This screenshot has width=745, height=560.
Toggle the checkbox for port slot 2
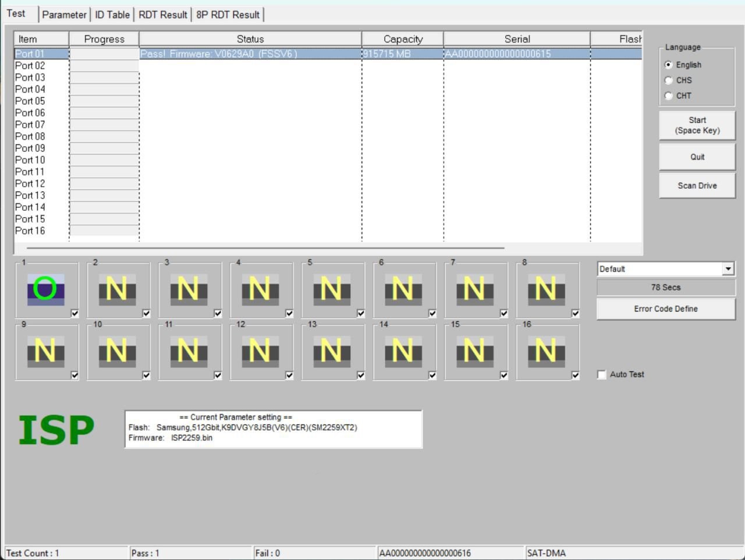point(146,313)
